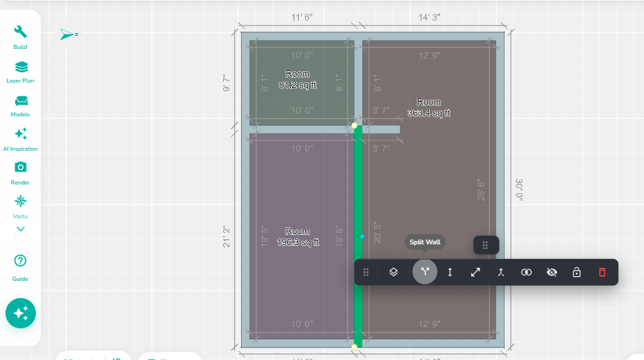Click the 21' 2" left dimension label
Screen dimensions: 644x360
227,236
